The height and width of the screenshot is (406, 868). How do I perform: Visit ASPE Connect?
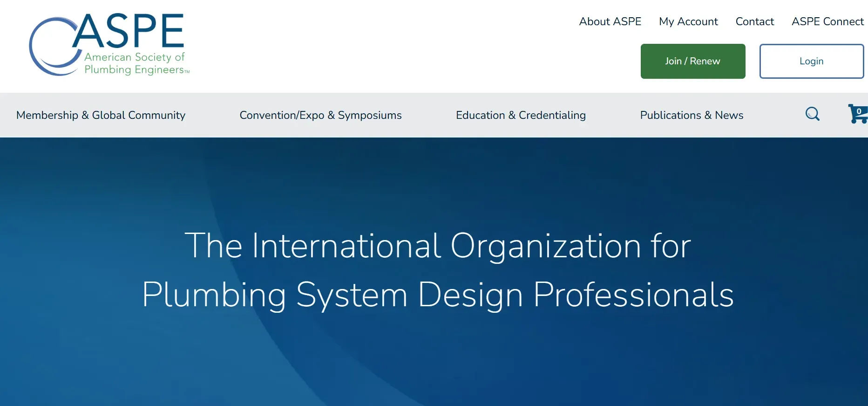pos(827,21)
